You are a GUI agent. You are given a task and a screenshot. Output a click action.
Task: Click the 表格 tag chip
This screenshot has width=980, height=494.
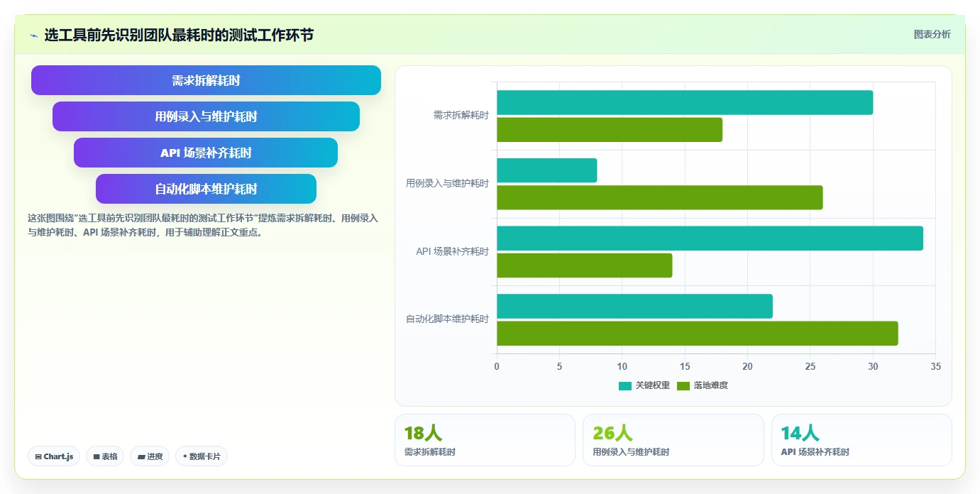click(106, 456)
